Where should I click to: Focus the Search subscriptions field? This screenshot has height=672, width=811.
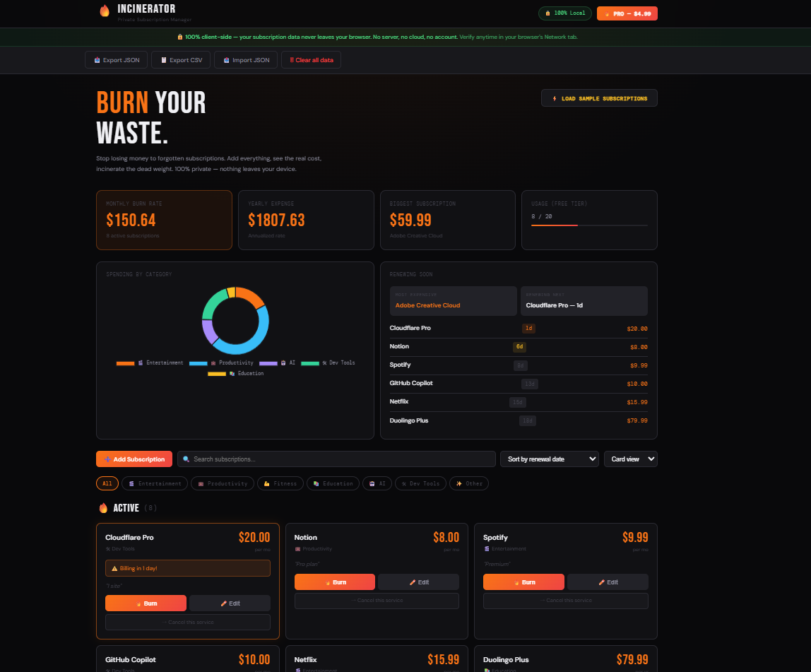click(x=336, y=459)
